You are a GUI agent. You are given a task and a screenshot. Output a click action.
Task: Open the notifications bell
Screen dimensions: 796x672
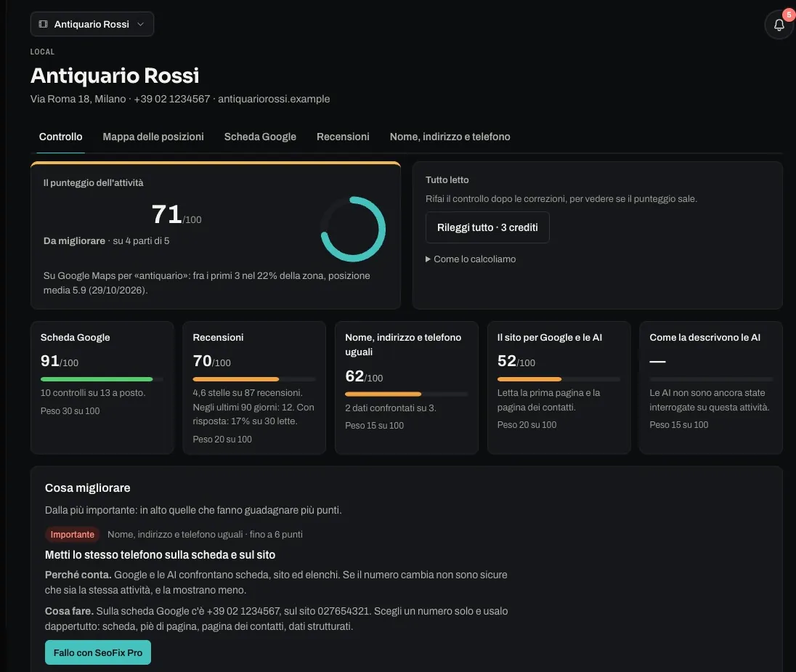(779, 25)
